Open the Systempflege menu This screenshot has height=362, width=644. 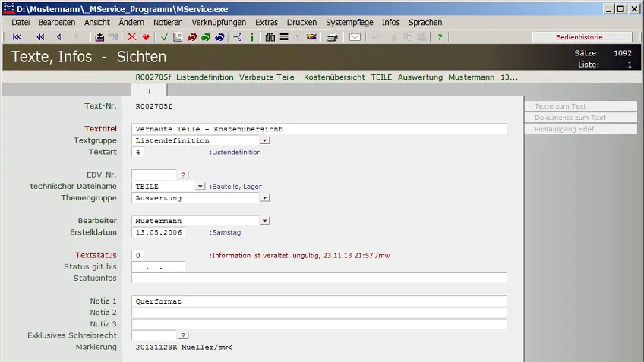tap(349, 23)
